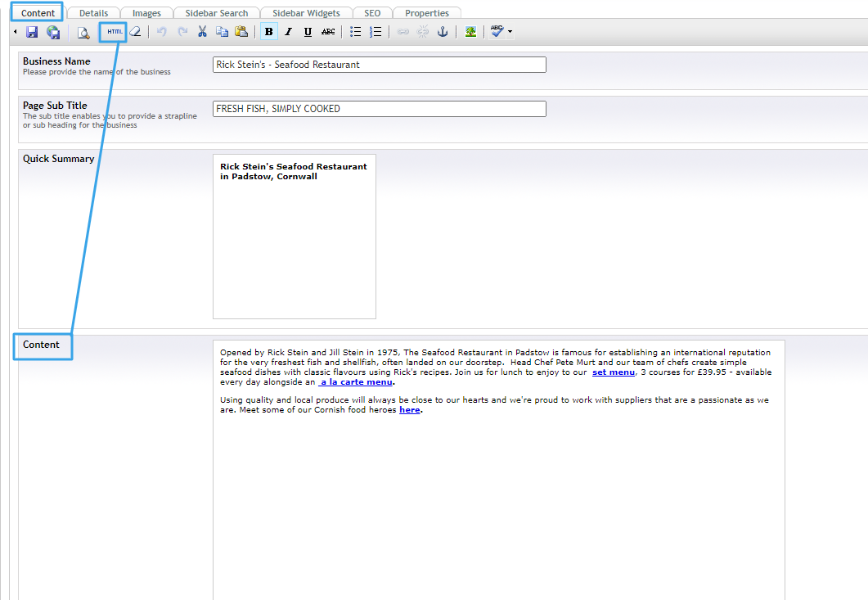Toggle Bold formatting
The image size is (868, 600).
tap(268, 32)
